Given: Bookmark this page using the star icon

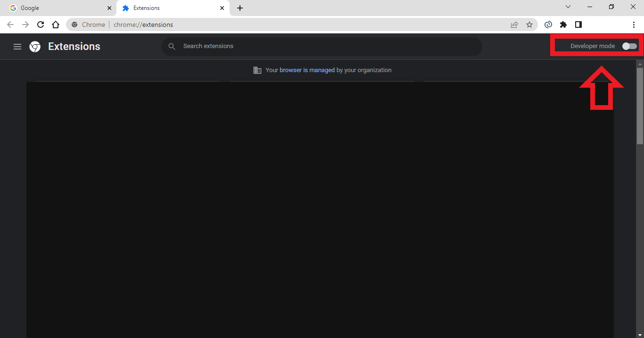Looking at the screenshot, I should click(529, 25).
